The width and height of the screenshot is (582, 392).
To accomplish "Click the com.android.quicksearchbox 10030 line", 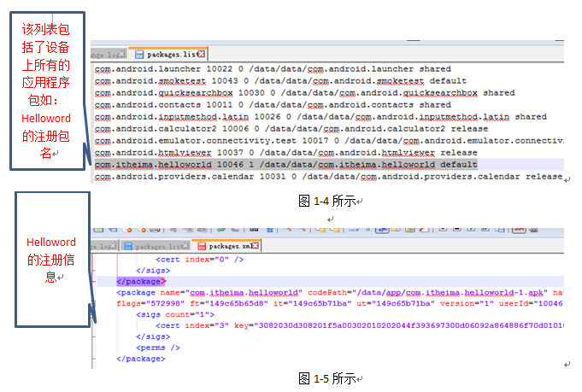I will pos(304,93).
